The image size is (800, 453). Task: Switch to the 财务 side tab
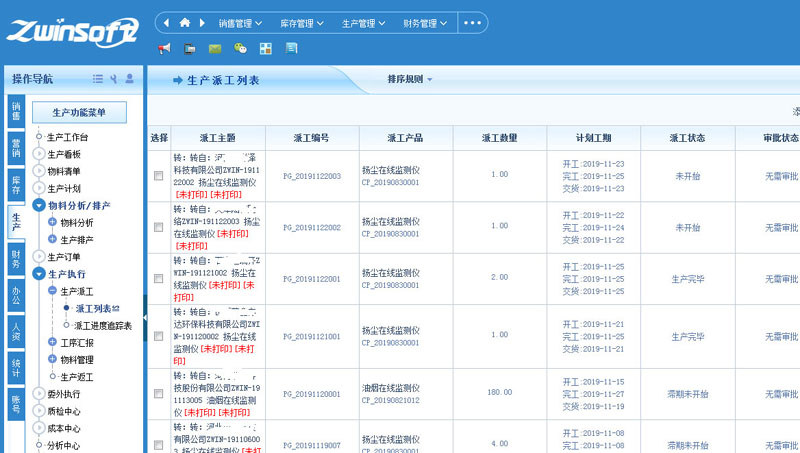15,260
